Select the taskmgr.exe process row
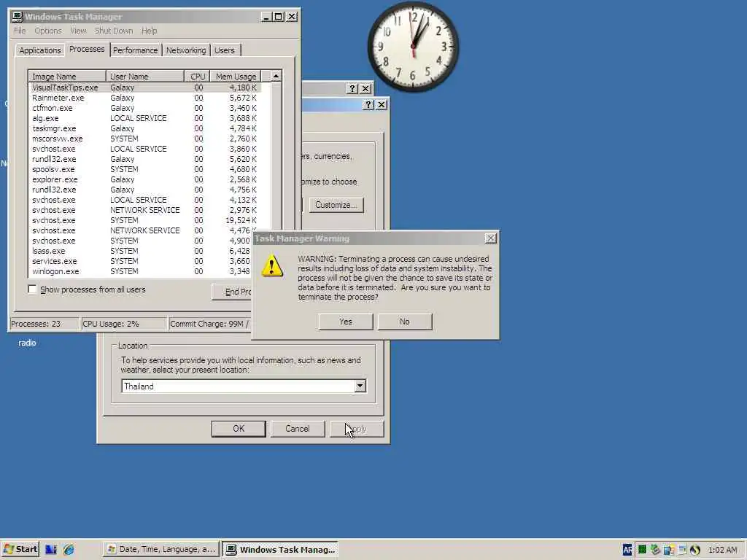Viewport: 747px width, 560px height. point(145,128)
